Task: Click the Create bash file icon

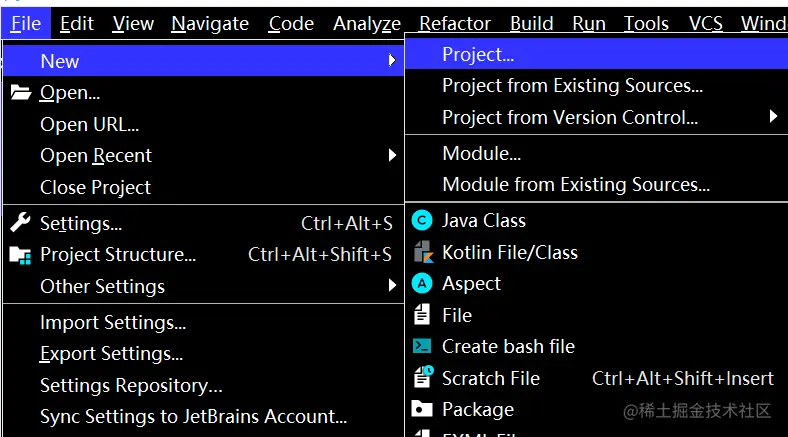Action: pyautogui.click(x=423, y=347)
